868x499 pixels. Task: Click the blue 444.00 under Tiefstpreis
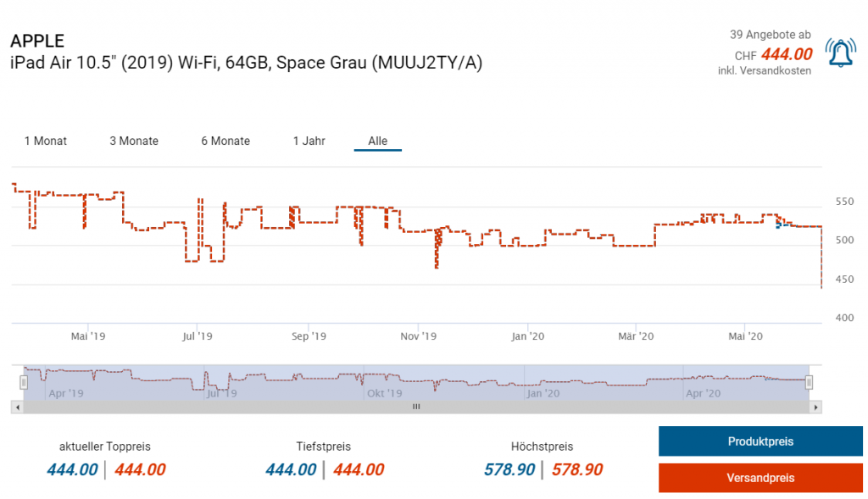tap(291, 469)
